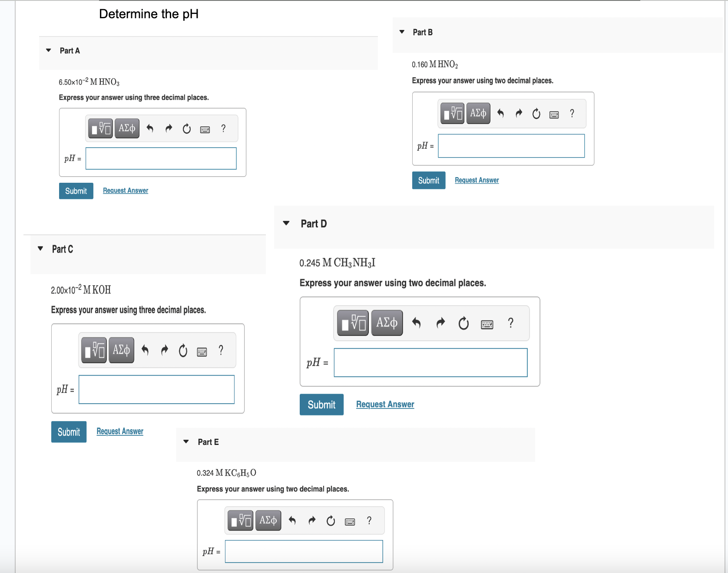This screenshot has width=728, height=573.
Task: Focus the Part D pH input field
Action: [430, 362]
